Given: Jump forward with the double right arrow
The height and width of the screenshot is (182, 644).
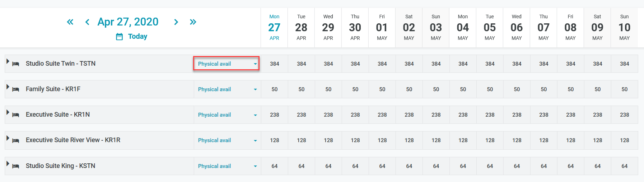Looking at the screenshot, I should tap(193, 22).
